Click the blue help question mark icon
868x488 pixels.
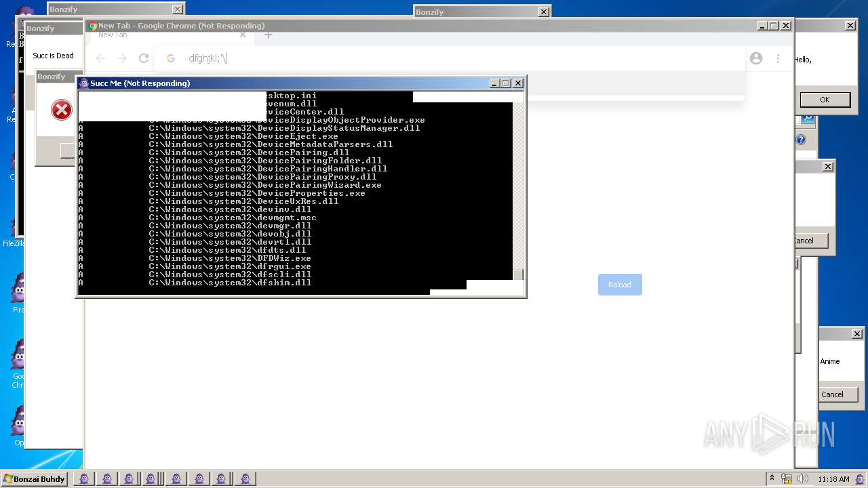pos(801,140)
